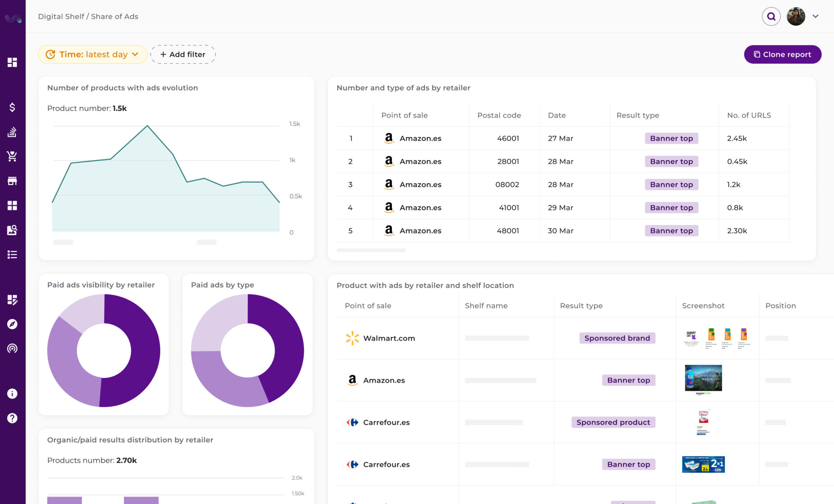
Task: Click the Clone report button
Action: click(x=782, y=54)
